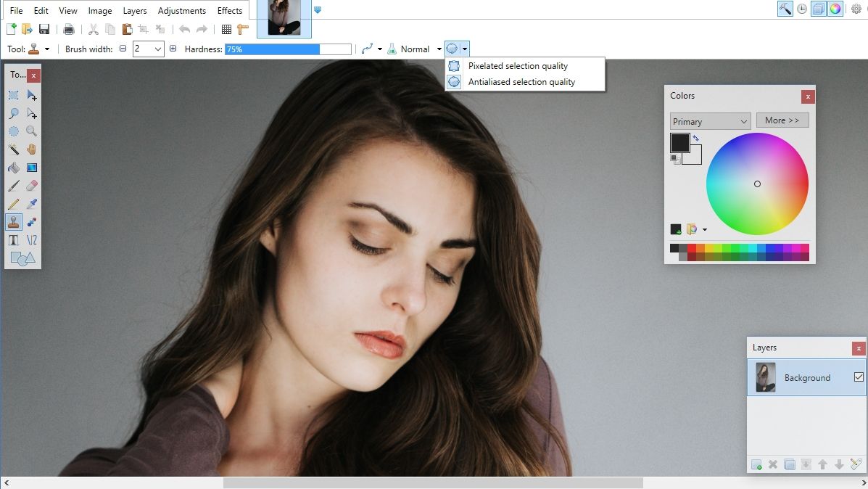Toggle the ruler display
The height and width of the screenshot is (489, 868).
click(x=243, y=29)
